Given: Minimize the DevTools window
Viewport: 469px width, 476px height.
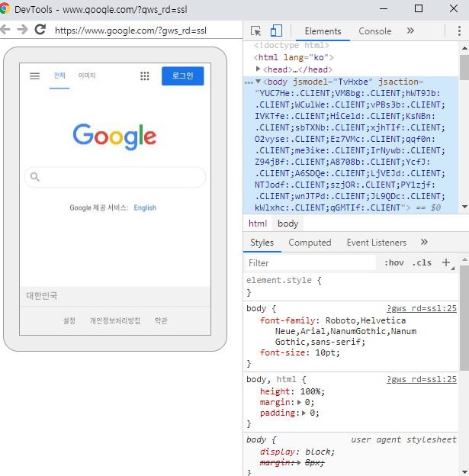Looking at the screenshot, I should click(x=384, y=8).
